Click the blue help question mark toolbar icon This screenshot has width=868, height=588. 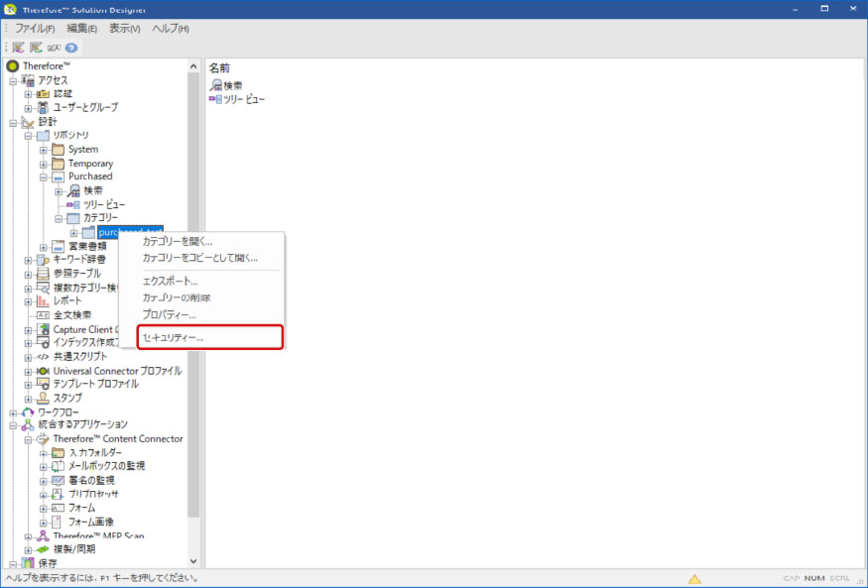71,48
